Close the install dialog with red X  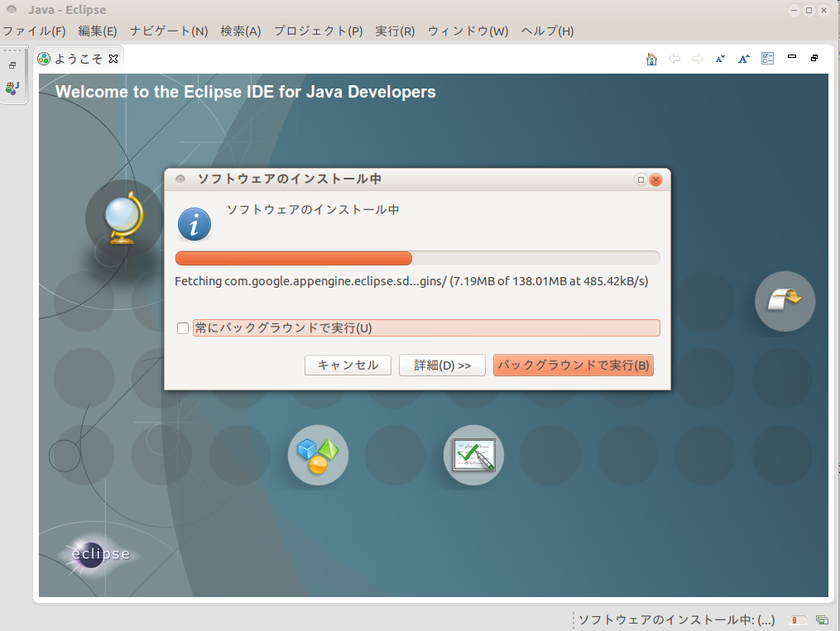click(x=655, y=179)
